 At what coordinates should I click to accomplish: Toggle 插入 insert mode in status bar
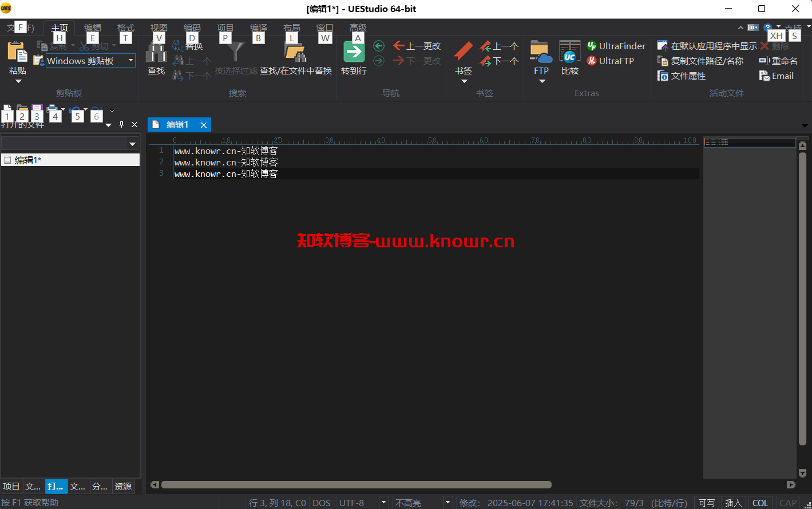[x=733, y=503]
